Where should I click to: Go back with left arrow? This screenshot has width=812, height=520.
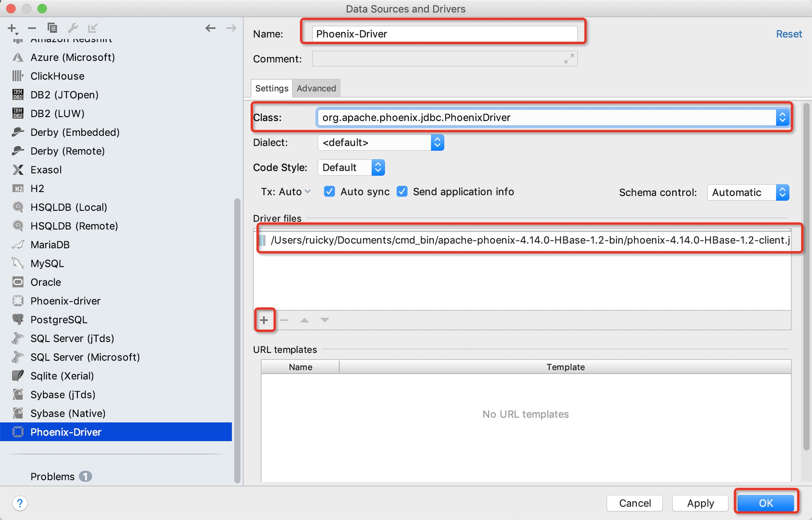[210, 28]
